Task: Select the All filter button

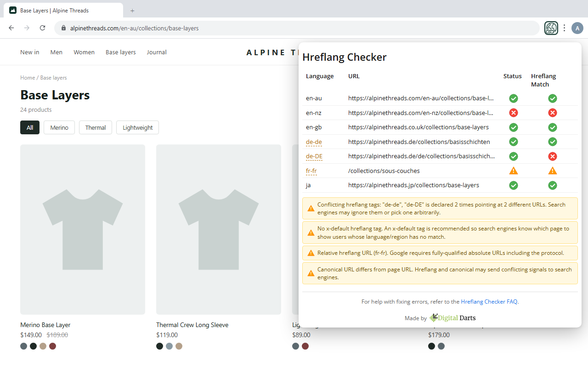Action: point(30,127)
